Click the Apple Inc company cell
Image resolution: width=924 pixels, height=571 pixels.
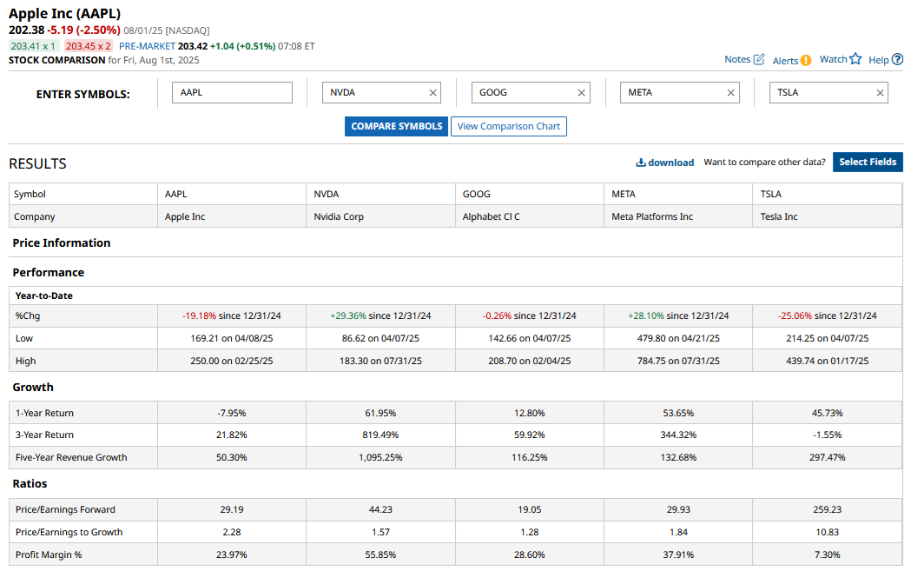click(x=232, y=216)
